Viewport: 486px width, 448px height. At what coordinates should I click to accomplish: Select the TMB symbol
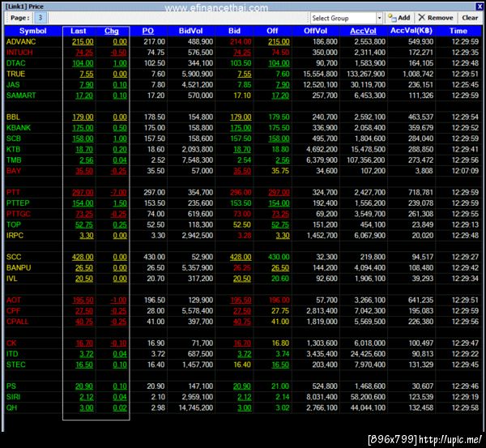tap(14, 160)
